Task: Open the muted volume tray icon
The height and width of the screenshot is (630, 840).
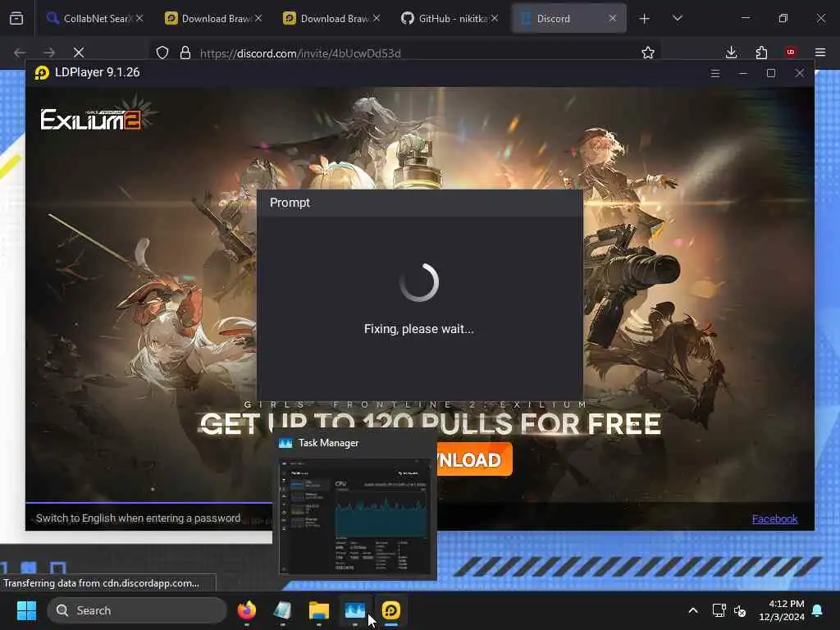Action: point(740,610)
